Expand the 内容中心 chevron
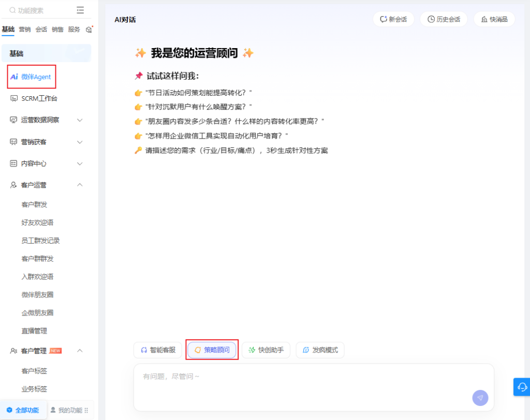The width and height of the screenshot is (530, 420). tap(80, 163)
